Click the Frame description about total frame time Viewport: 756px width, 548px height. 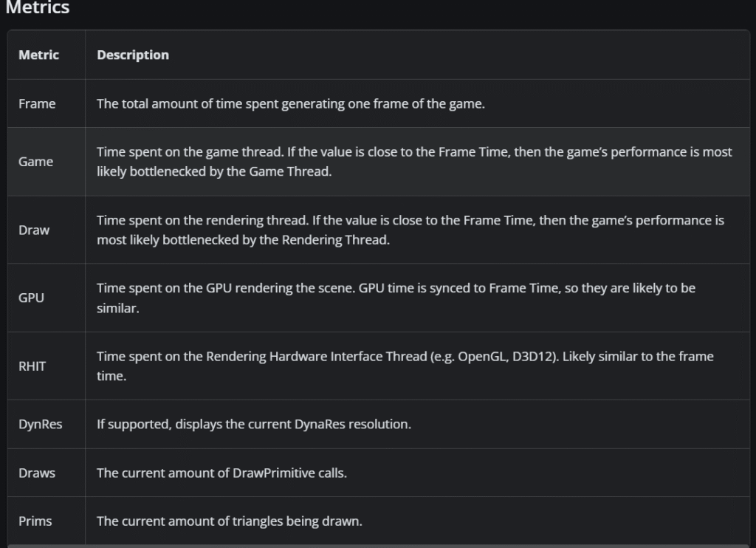click(x=291, y=103)
